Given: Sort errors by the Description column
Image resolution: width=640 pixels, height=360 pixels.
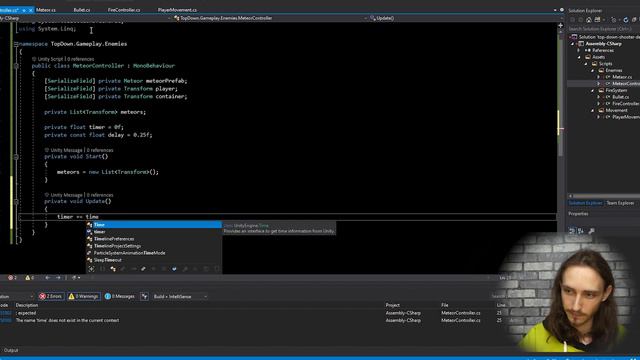Looking at the screenshot, I should (27, 305).
